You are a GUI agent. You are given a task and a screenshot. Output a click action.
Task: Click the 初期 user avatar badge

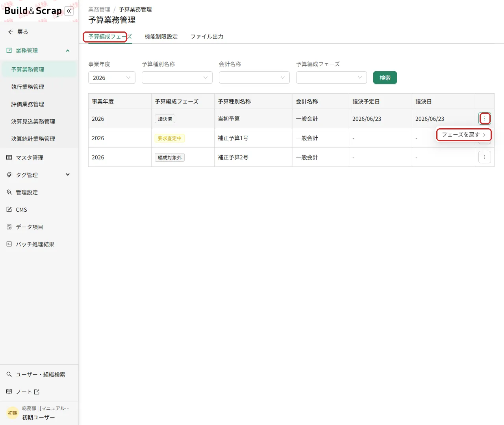coord(13,413)
